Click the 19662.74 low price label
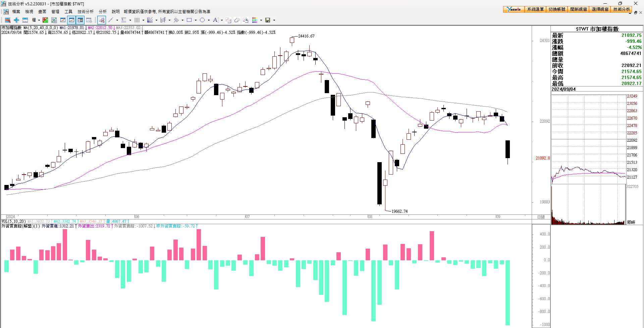The height and width of the screenshot is (328, 644). (x=399, y=211)
